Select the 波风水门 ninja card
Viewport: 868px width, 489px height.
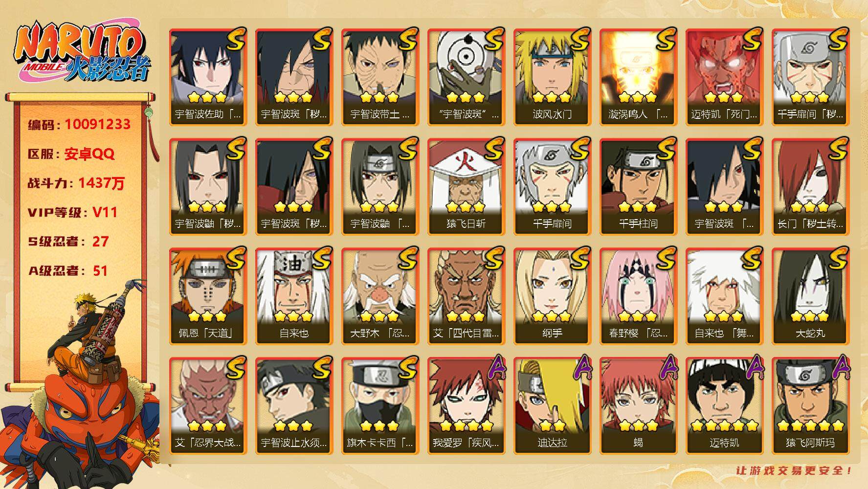[552, 77]
